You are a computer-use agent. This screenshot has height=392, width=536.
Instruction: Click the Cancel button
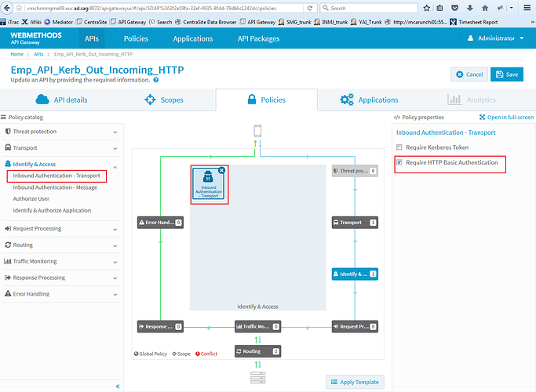[469, 74]
